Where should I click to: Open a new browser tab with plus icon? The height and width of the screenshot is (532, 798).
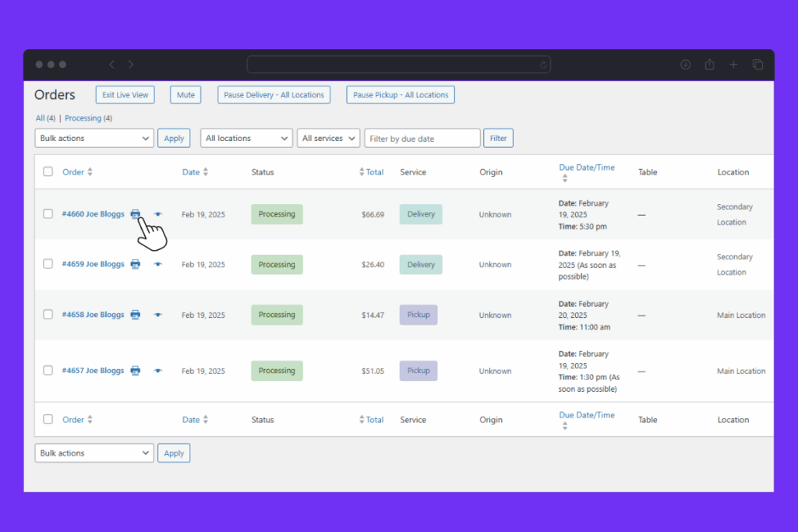coord(733,65)
